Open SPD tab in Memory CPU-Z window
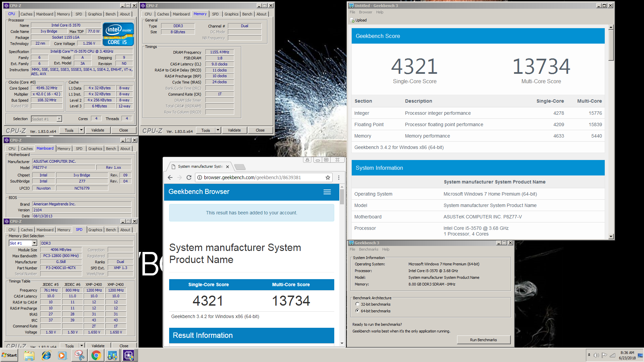Image resolution: width=644 pixels, height=362 pixels. click(215, 14)
